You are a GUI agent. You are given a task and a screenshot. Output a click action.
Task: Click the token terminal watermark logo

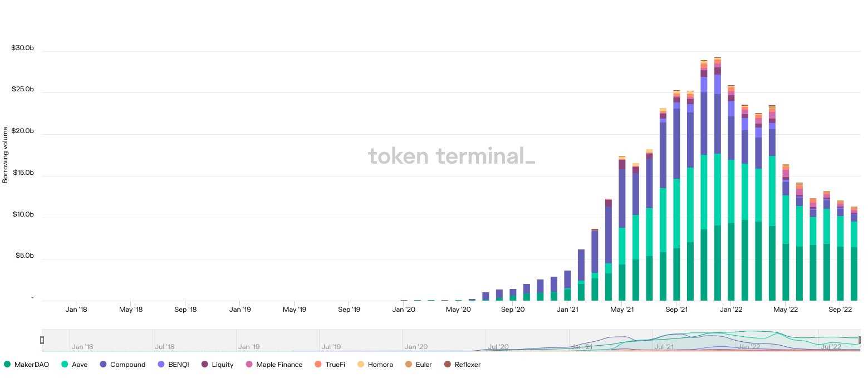coord(452,156)
